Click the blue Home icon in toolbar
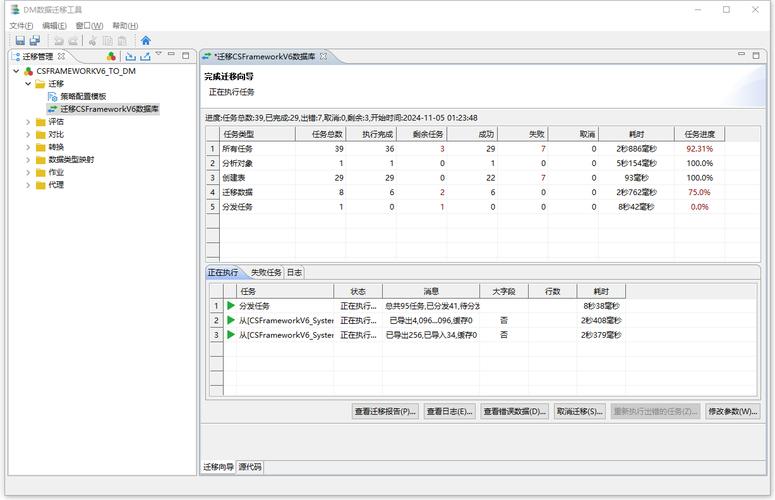Image resolution: width=775 pixels, height=500 pixels. click(x=146, y=41)
